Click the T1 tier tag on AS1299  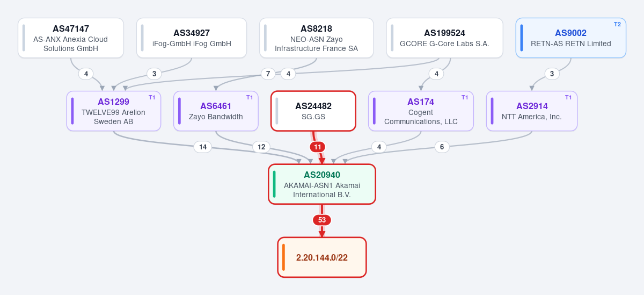click(x=152, y=97)
